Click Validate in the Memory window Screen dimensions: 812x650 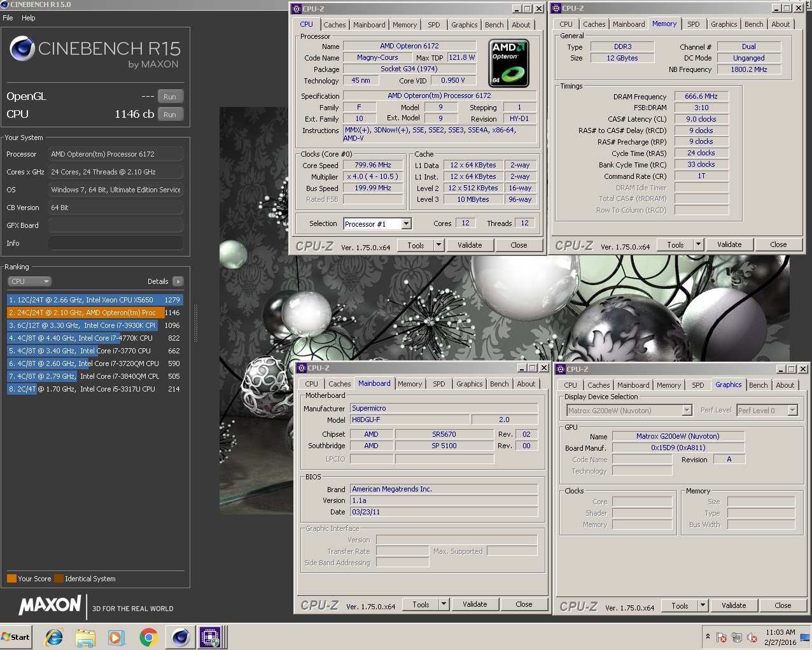tap(729, 244)
